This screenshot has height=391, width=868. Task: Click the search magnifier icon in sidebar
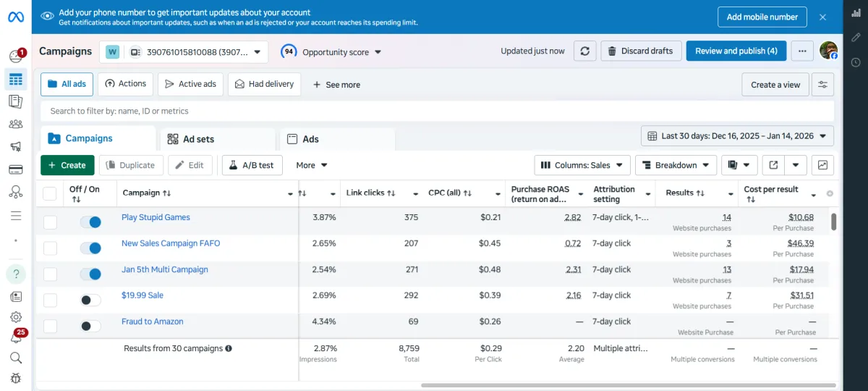click(x=15, y=358)
